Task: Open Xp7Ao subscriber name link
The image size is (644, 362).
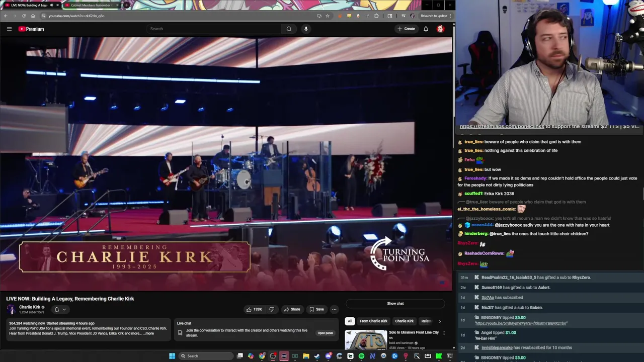Action: (x=488, y=297)
